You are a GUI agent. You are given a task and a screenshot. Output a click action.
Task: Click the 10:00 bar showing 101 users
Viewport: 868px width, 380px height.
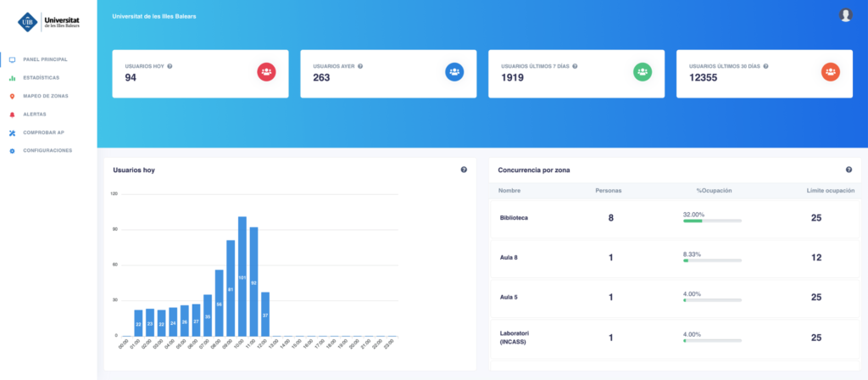(242, 276)
